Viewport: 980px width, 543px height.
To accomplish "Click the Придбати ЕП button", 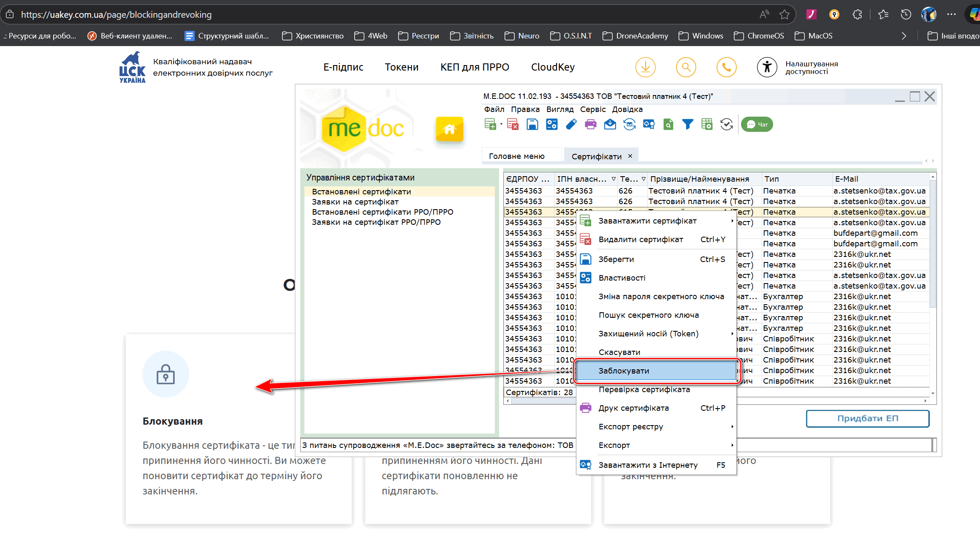I will click(867, 418).
